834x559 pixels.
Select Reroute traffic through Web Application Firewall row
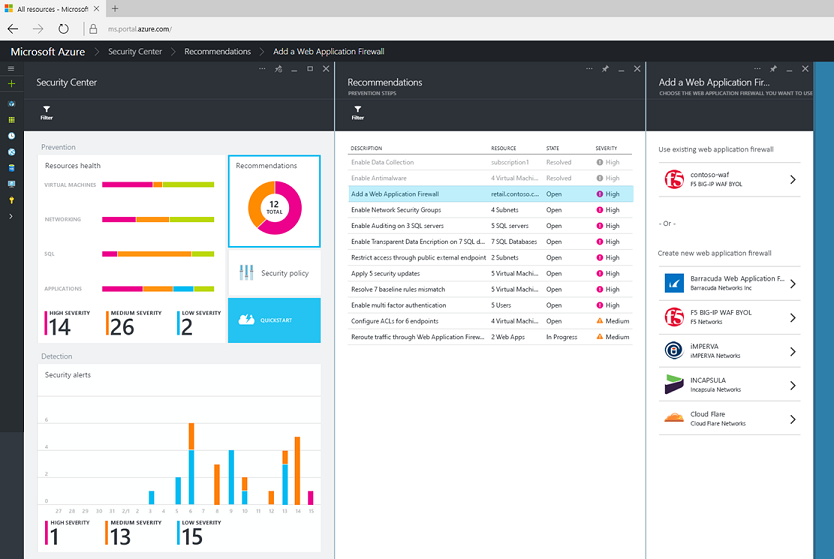pyautogui.click(x=490, y=337)
